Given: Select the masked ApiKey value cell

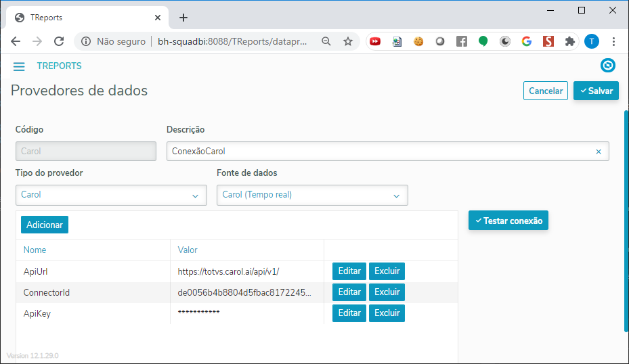Looking at the screenshot, I should (x=246, y=313).
